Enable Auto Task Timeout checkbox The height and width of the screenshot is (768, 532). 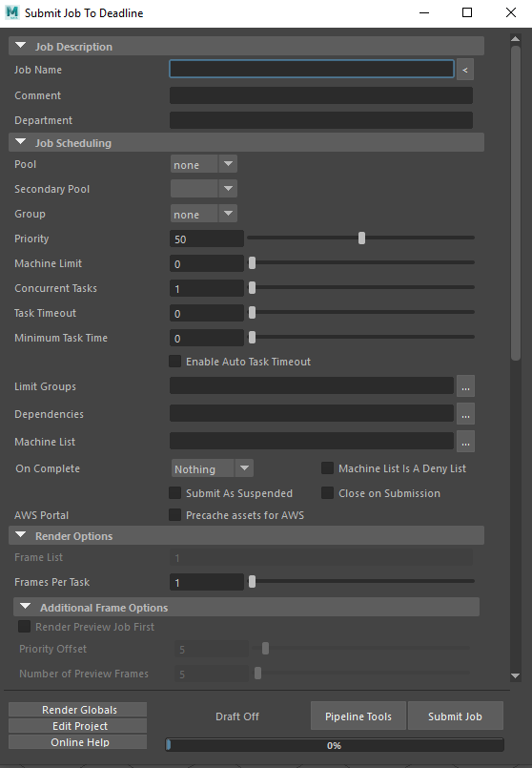(174, 362)
